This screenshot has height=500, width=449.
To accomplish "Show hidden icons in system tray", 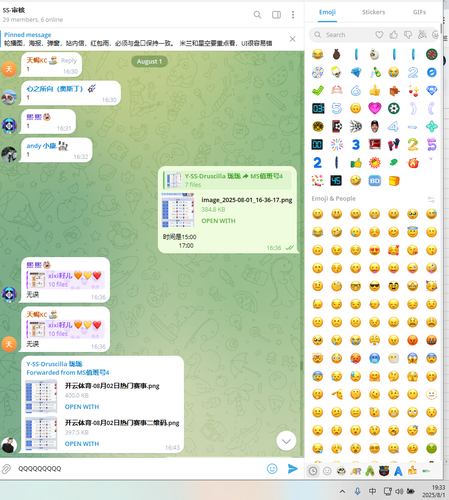I will tap(342, 491).
